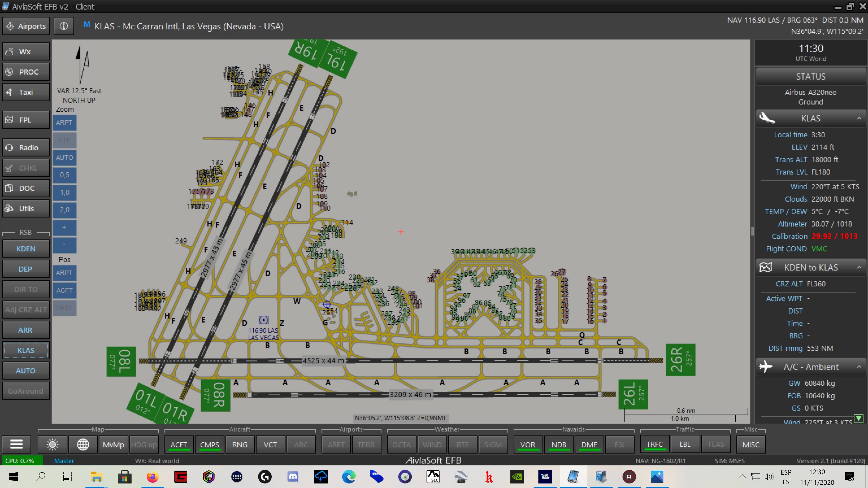The image size is (868, 488).
Task: Collapse the KLAS status panel
Action: click(x=860, y=118)
